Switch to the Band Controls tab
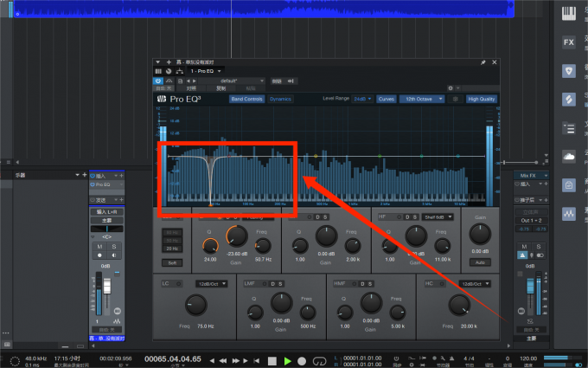The width and height of the screenshot is (588, 368). [246, 99]
